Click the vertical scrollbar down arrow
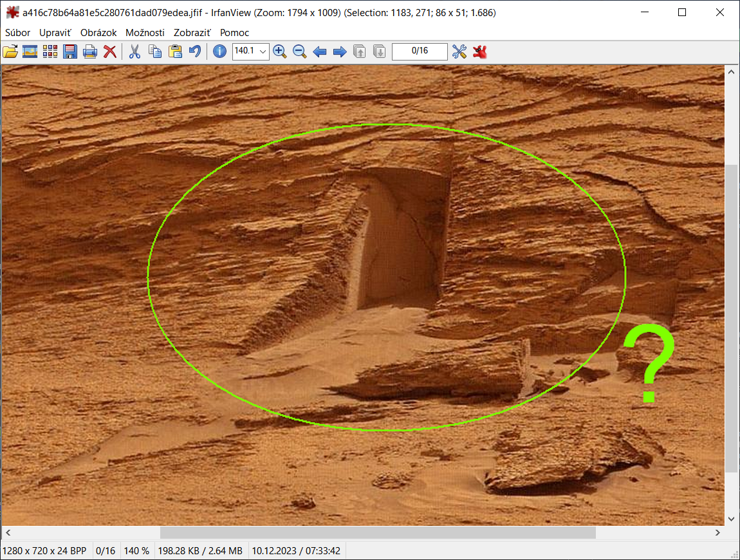The image size is (740, 560). [731, 519]
